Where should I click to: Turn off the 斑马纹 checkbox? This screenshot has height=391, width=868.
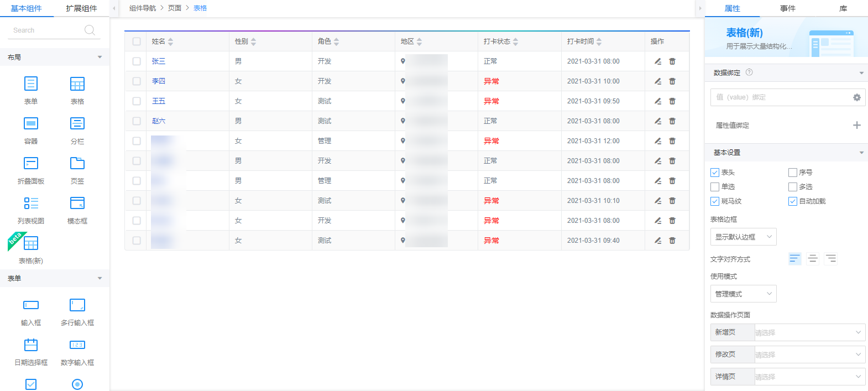click(715, 201)
